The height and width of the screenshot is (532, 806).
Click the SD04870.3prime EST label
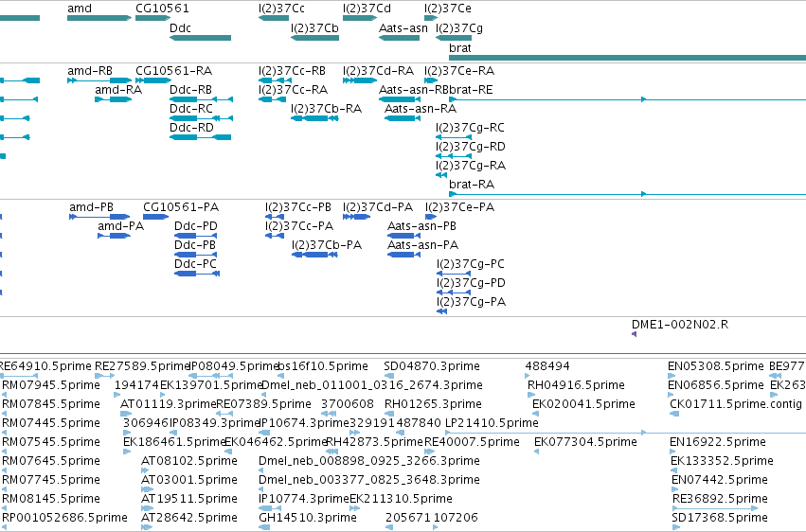click(x=432, y=366)
